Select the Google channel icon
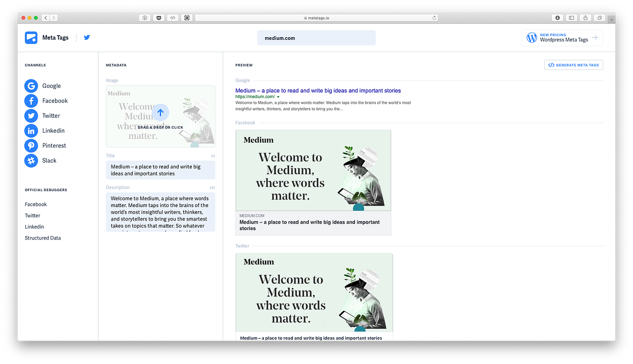The height and width of the screenshot is (364, 633). (31, 86)
